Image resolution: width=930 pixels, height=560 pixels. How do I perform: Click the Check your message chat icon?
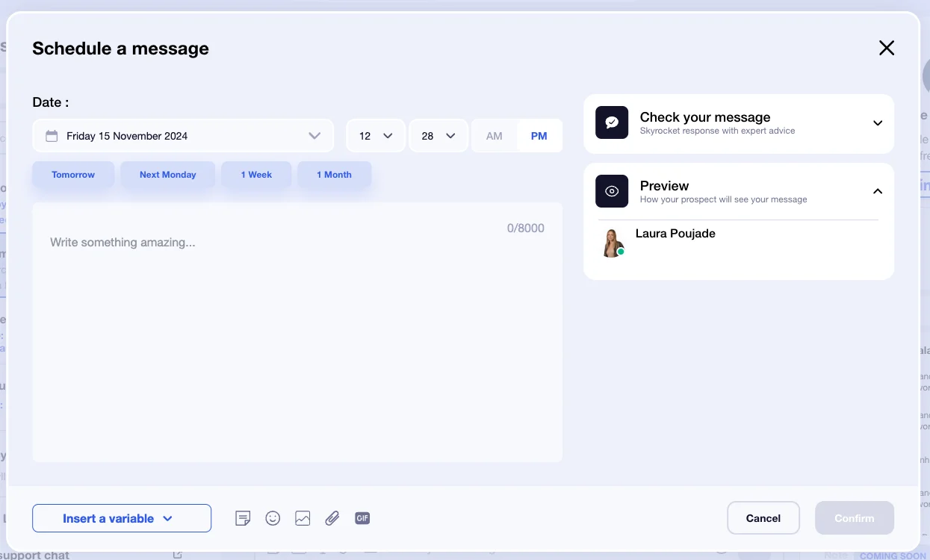(612, 122)
